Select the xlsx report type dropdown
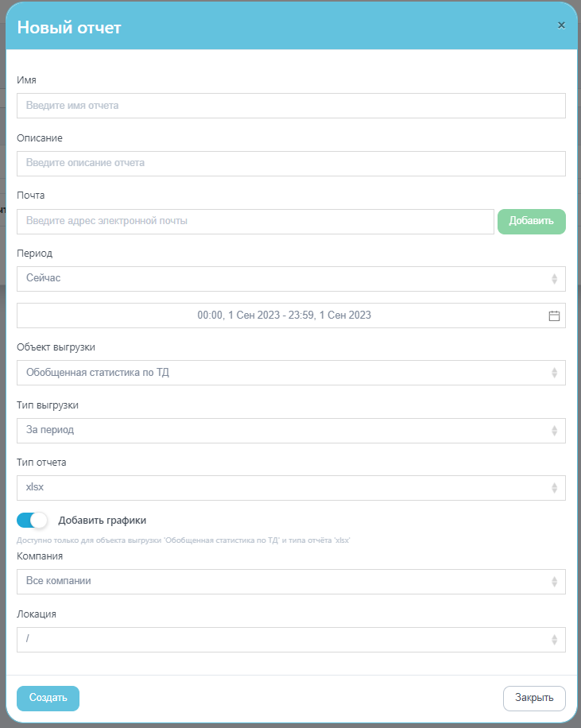This screenshot has width=581, height=728. point(291,487)
